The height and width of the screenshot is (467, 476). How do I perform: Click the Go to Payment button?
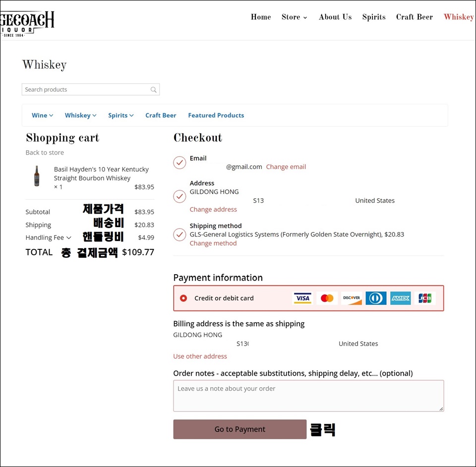tap(240, 429)
